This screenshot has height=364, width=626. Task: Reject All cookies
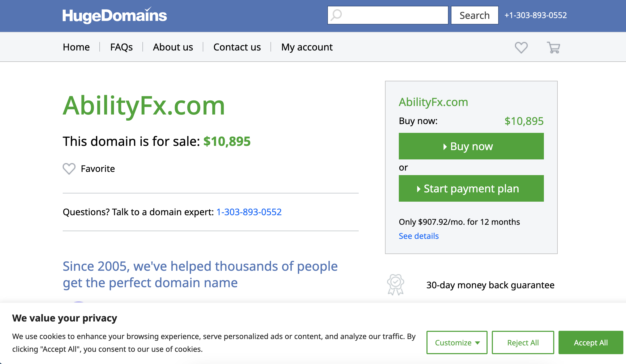click(x=523, y=342)
